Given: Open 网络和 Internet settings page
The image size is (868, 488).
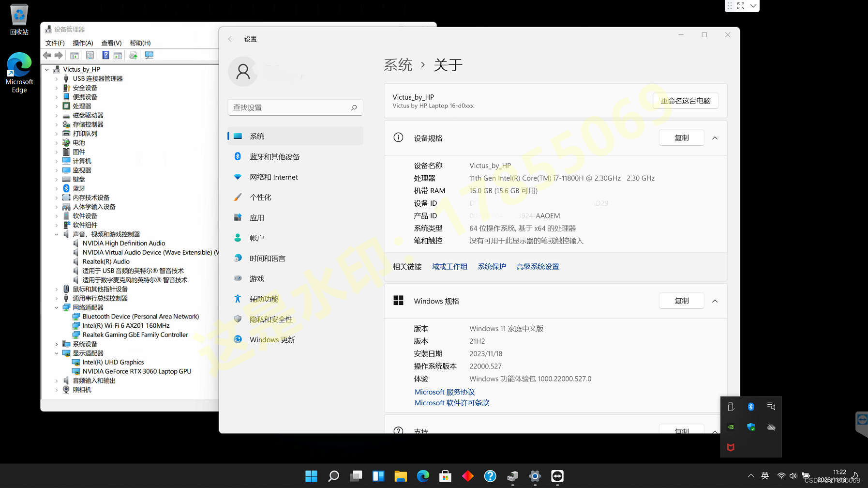Looking at the screenshot, I should (x=295, y=177).
